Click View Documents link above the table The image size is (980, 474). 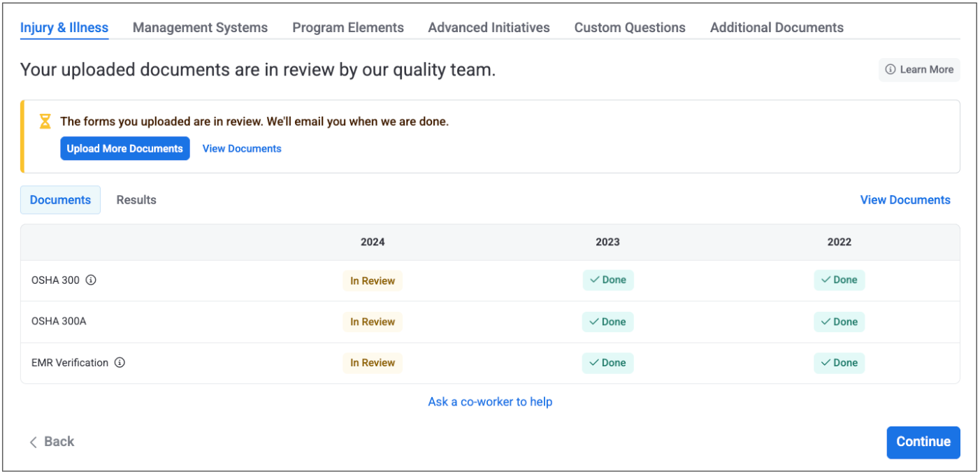[x=905, y=200]
